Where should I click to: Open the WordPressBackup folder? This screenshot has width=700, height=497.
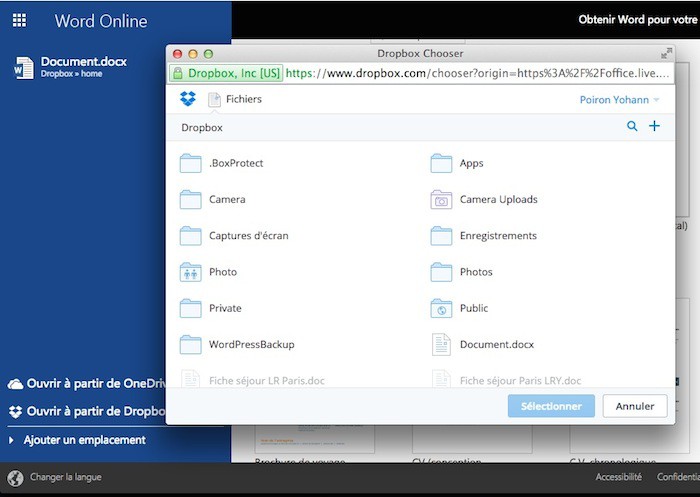pos(250,344)
